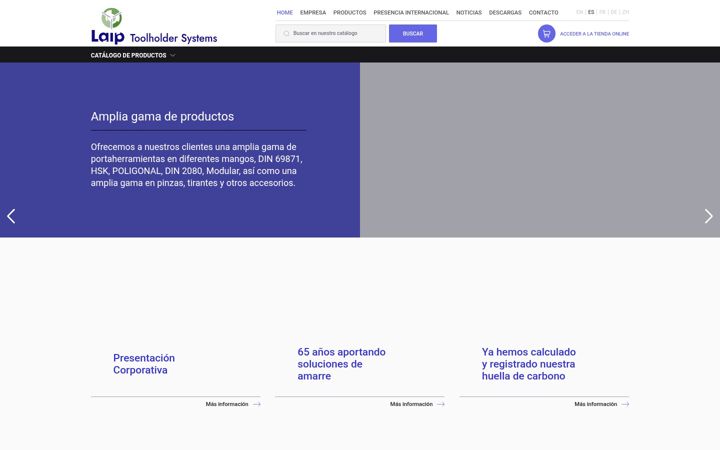This screenshot has height=450, width=720.
Task: Click arrow icon under Presentación Corporativa
Action: tap(257, 404)
